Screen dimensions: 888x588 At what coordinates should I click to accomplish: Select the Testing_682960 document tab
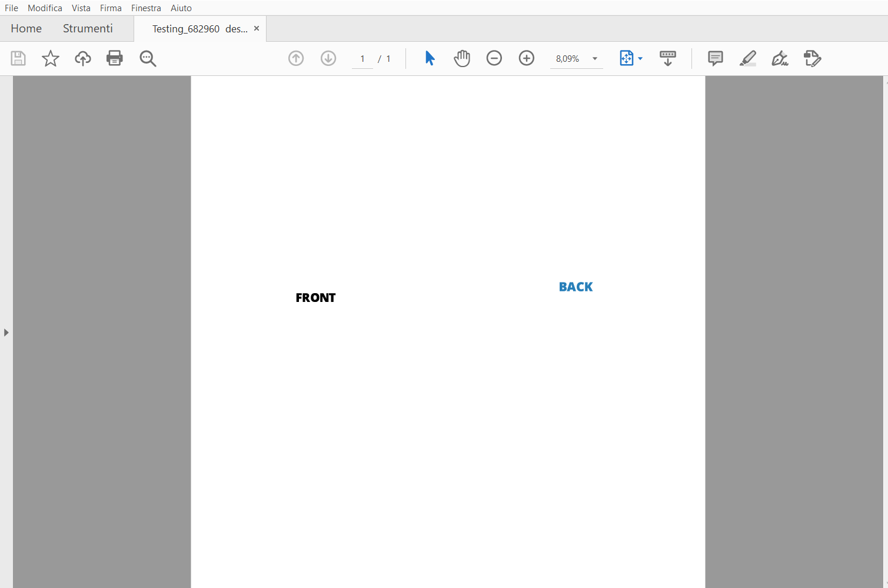(x=200, y=29)
